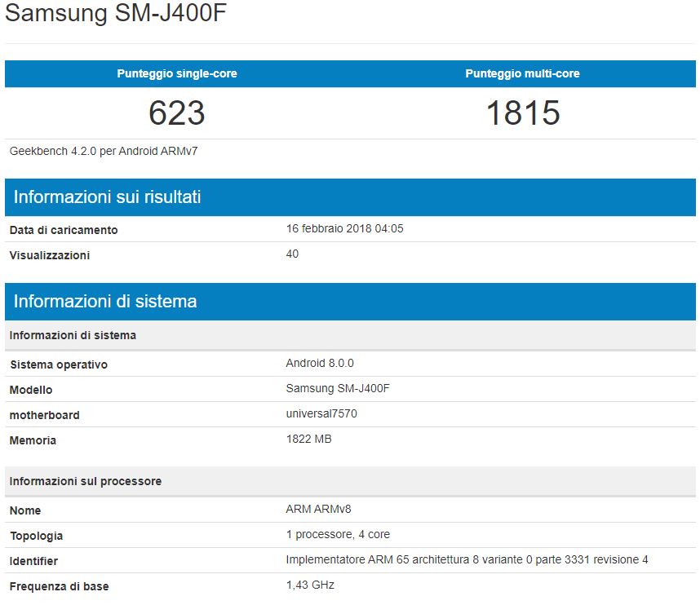700x614 pixels.
Task: Click the Informazioni sui risultati section header
Action: point(107,197)
